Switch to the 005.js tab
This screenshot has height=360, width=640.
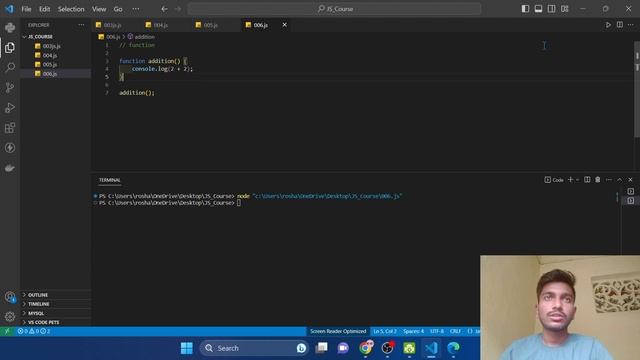[x=211, y=25]
